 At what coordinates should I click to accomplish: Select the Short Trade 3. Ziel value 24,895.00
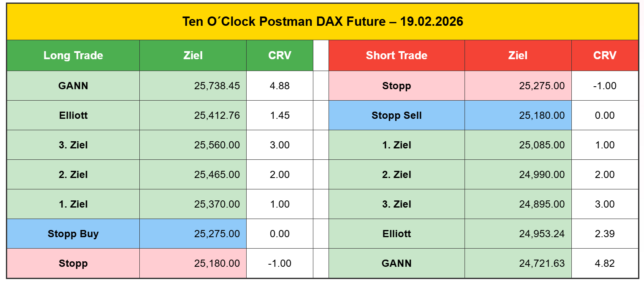tap(541, 204)
